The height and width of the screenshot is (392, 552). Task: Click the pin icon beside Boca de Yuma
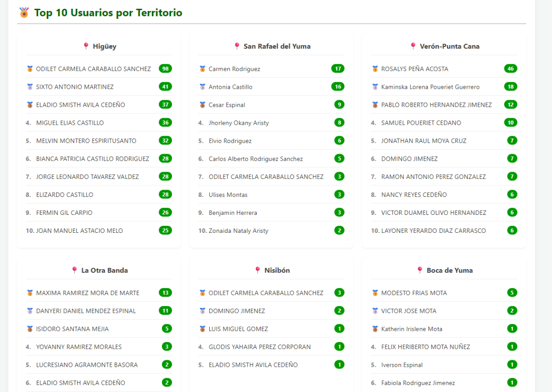pos(420,270)
